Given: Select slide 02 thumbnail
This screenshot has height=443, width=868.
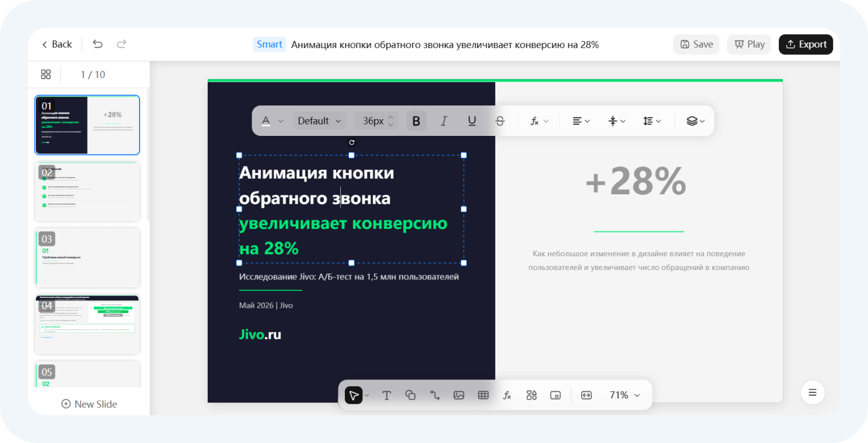Looking at the screenshot, I should 87,191.
